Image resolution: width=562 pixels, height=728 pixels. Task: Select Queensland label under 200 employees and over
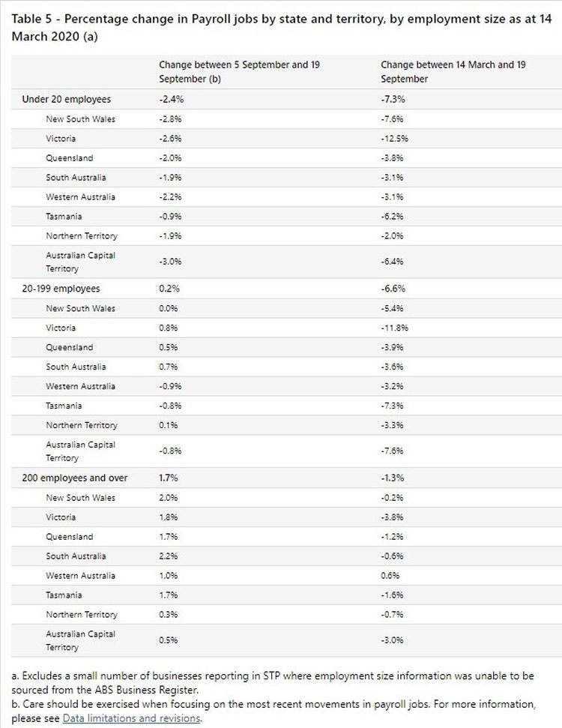[x=70, y=537]
